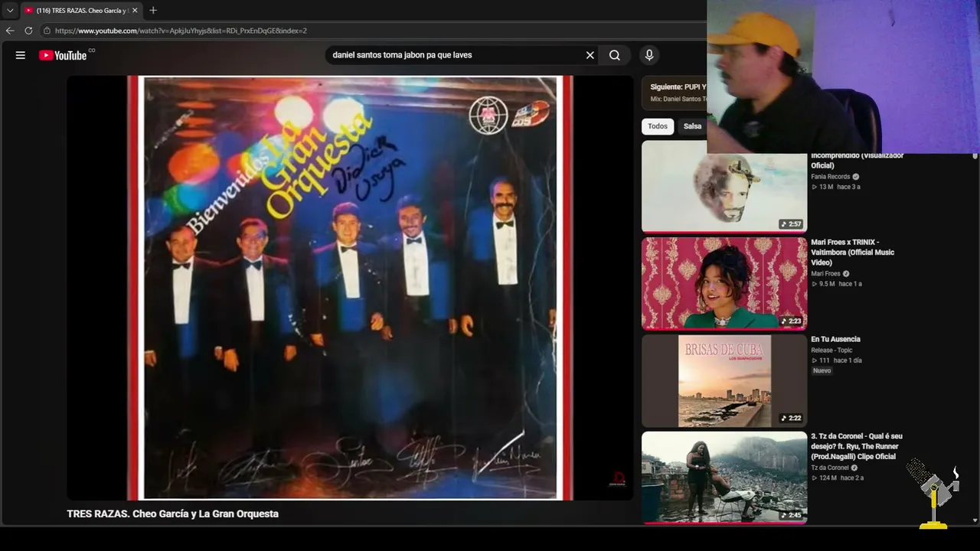The width and height of the screenshot is (980, 551).
Task: Select the Salsa filter chip
Action: 692,126
